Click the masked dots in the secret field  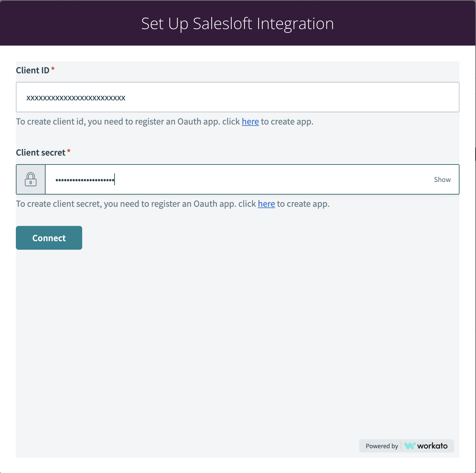tap(85, 180)
